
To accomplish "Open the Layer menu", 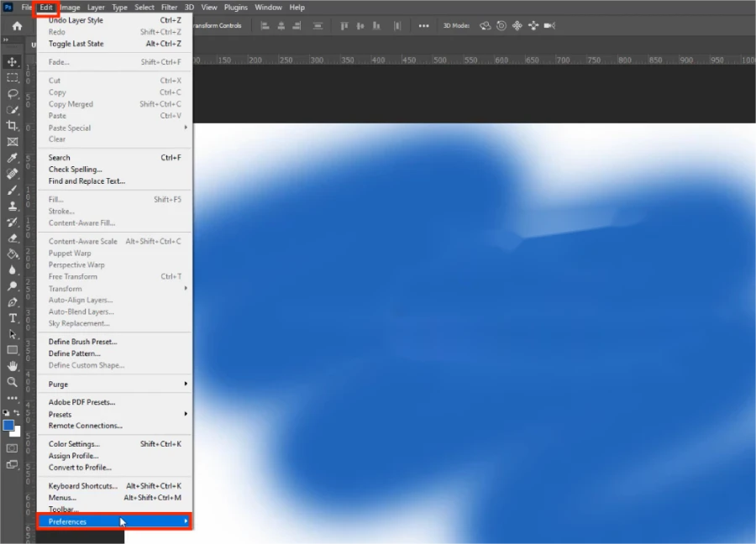I will [x=96, y=8].
